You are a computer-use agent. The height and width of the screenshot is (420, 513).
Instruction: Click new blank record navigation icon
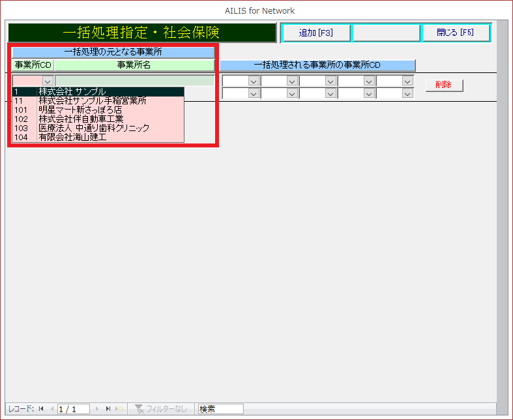coord(119,409)
